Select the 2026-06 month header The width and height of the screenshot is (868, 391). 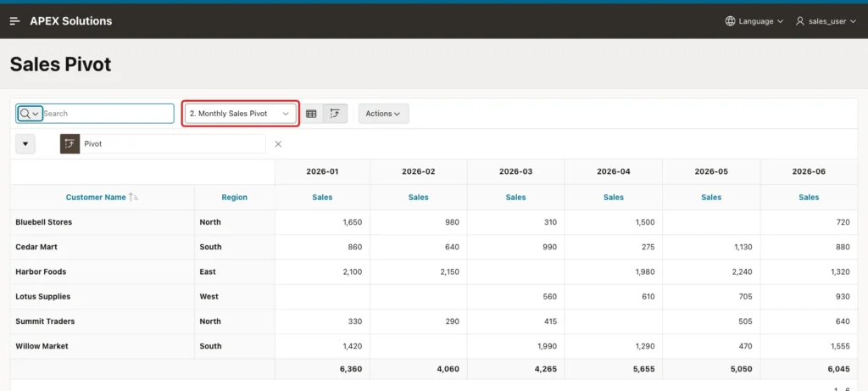point(809,171)
